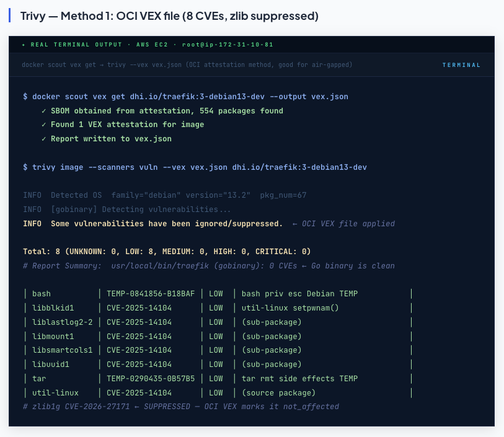The width and height of the screenshot is (504, 437).
Task: Click the "tar" package cell
Action: pyautogui.click(x=39, y=379)
